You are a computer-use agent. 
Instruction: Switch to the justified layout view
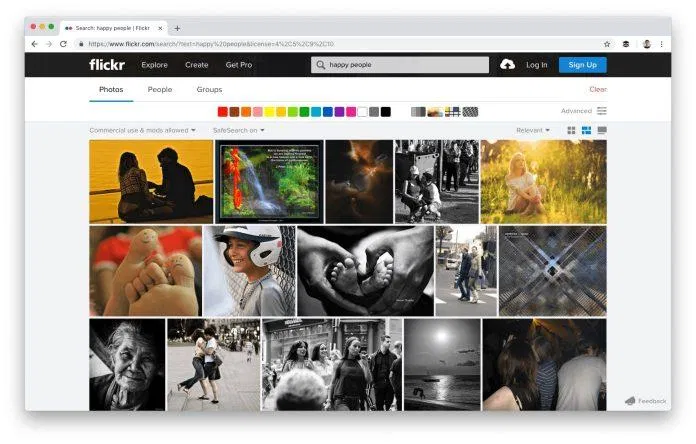(586, 130)
